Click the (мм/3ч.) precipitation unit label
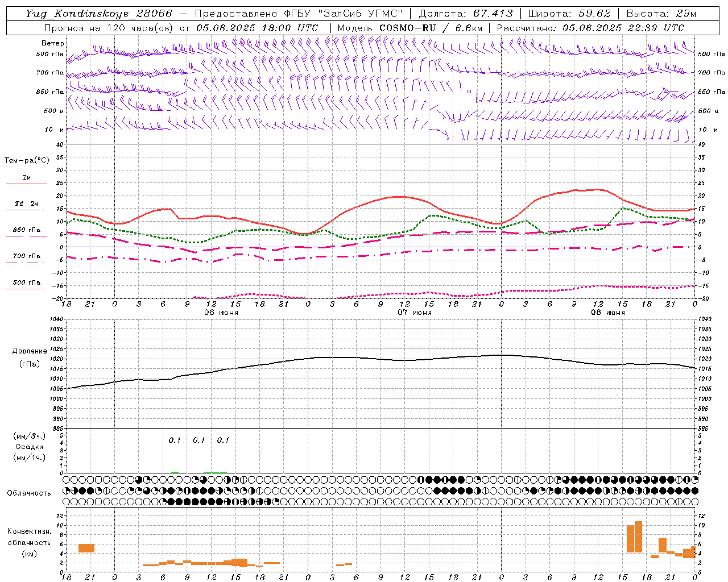728x582 pixels. point(29,436)
